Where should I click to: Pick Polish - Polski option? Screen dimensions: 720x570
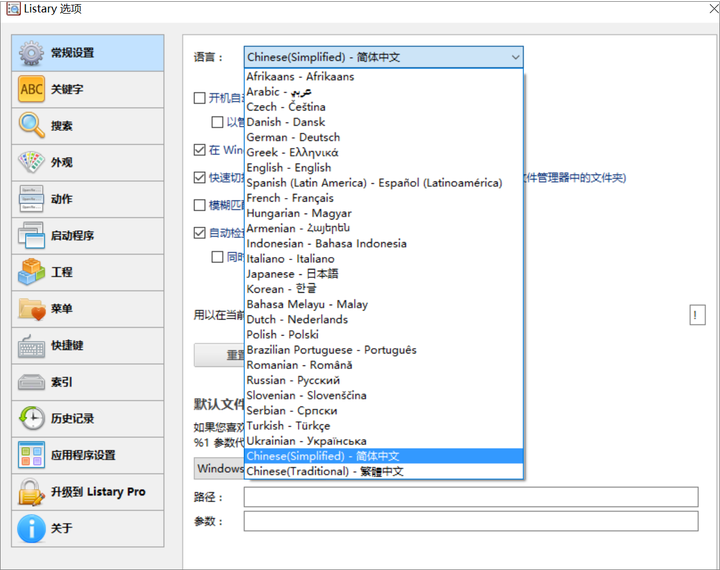point(384,334)
